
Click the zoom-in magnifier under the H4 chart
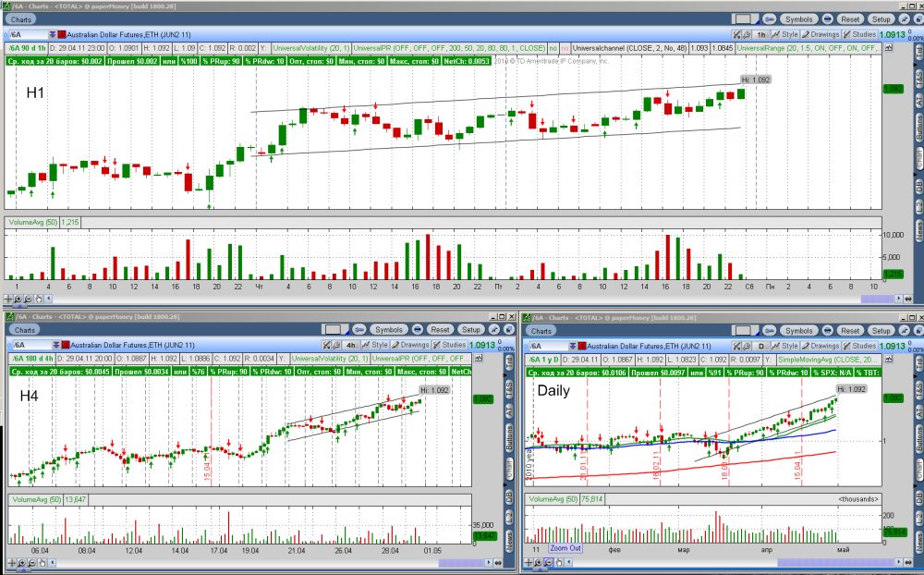coord(21,563)
